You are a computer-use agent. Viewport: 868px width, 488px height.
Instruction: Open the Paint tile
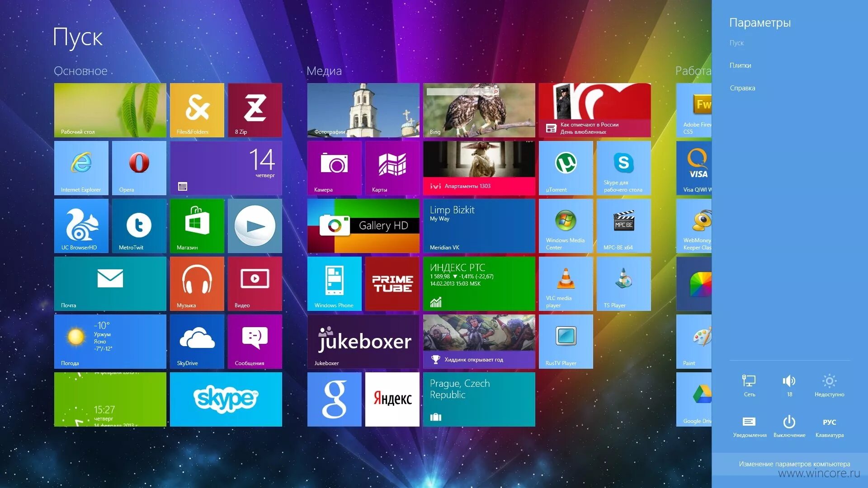coord(694,342)
